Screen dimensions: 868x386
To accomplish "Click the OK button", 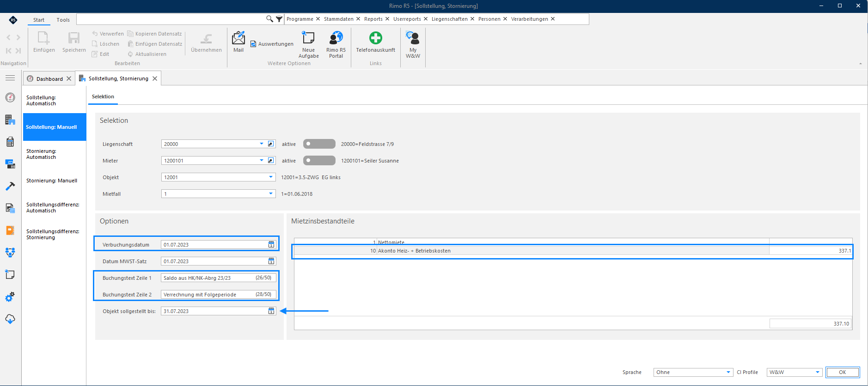I will [843, 372].
